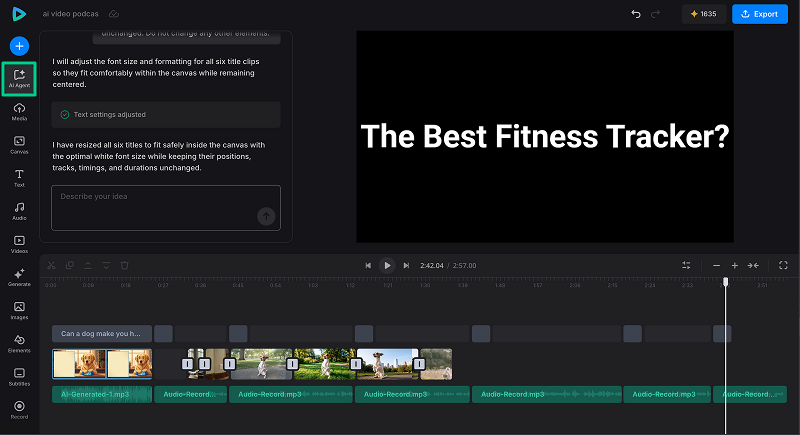Open the Canvas sidebar panel
800x435 pixels.
(x=19, y=145)
